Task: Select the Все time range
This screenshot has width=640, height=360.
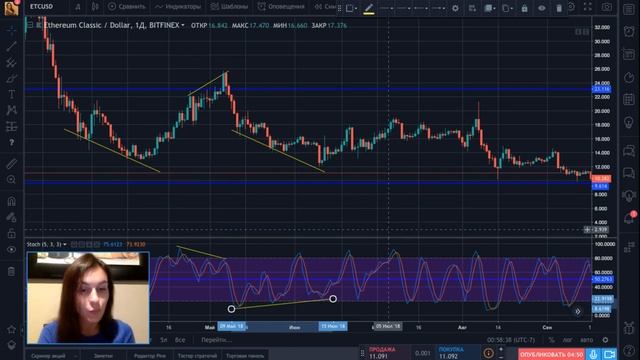Action: tap(180, 340)
